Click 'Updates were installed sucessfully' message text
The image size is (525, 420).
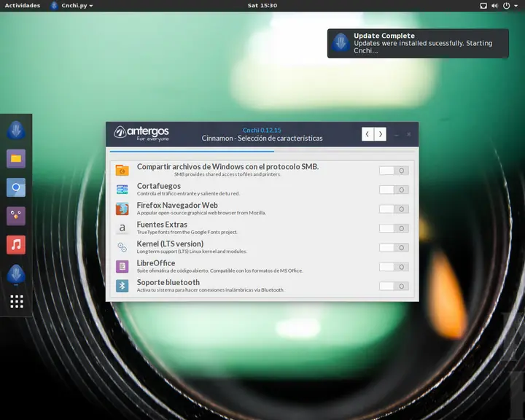click(423, 47)
